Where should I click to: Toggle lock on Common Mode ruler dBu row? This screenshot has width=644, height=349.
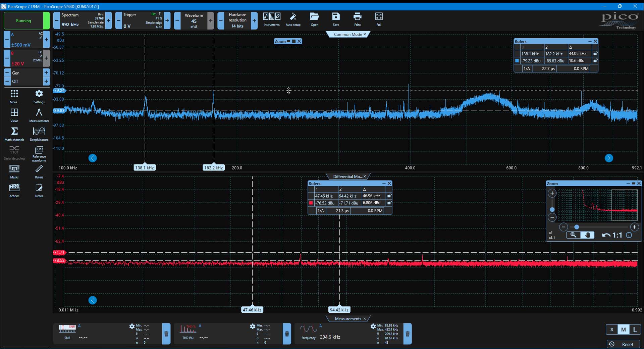(595, 61)
